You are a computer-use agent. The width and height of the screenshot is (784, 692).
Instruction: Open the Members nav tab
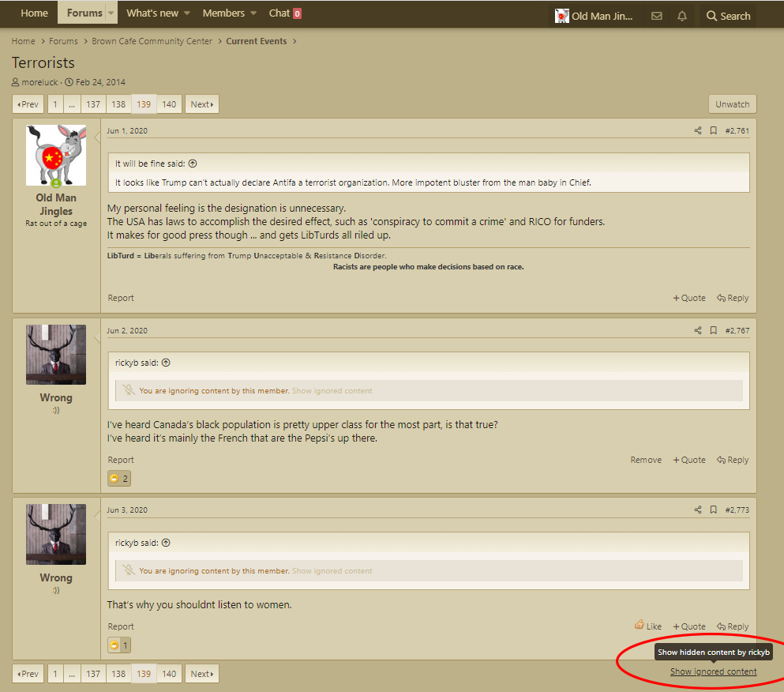point(223,13)
